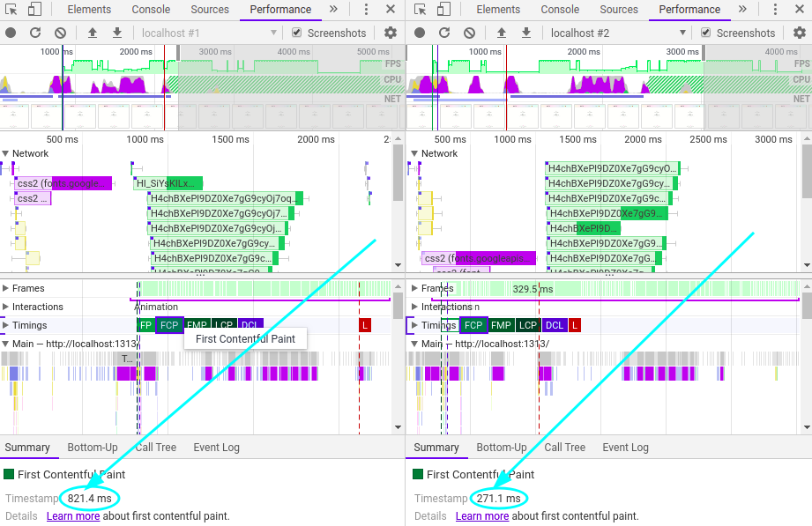Click record button in left DevTools

coord(11,33)
